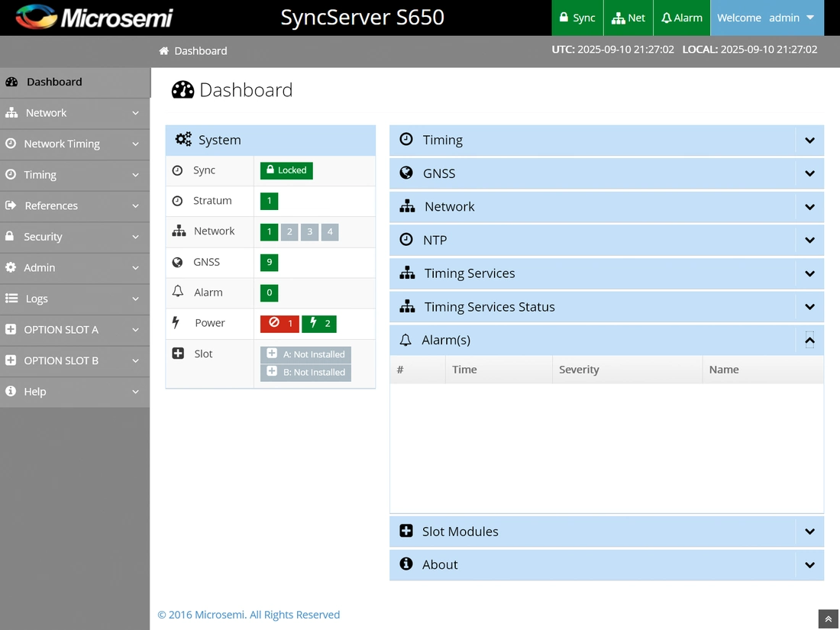
Task: Click the Network panel sitemap icon
Action: pos(407,206)
